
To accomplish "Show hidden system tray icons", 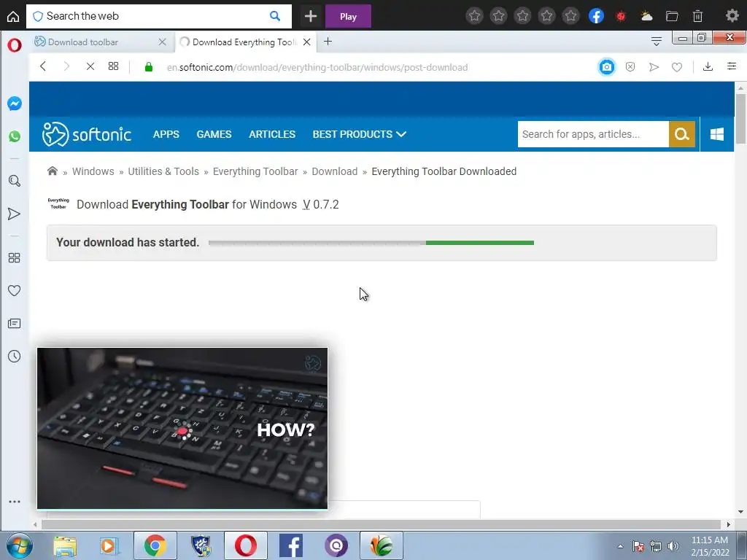I will click(x=620, y=546).
